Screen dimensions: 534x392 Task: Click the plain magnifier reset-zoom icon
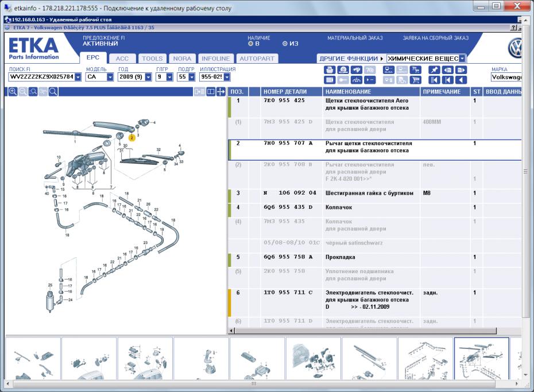(53, 91)
